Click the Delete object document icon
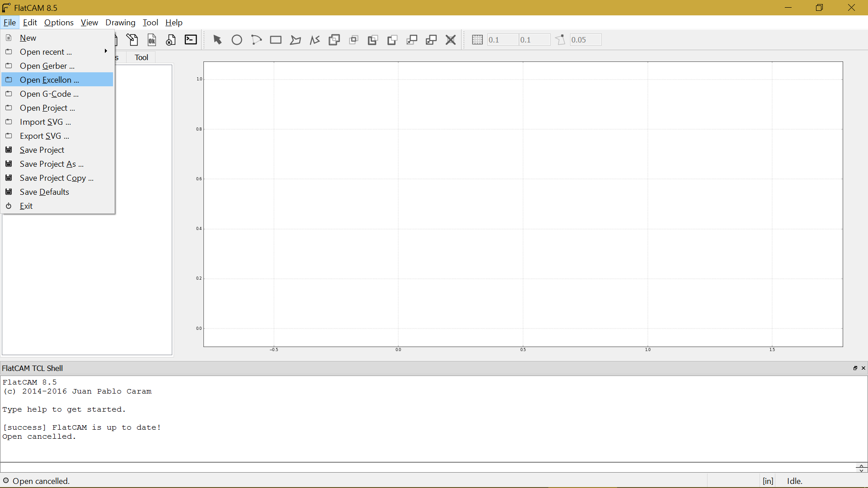The image size is (868, 488). coord(171,40)
